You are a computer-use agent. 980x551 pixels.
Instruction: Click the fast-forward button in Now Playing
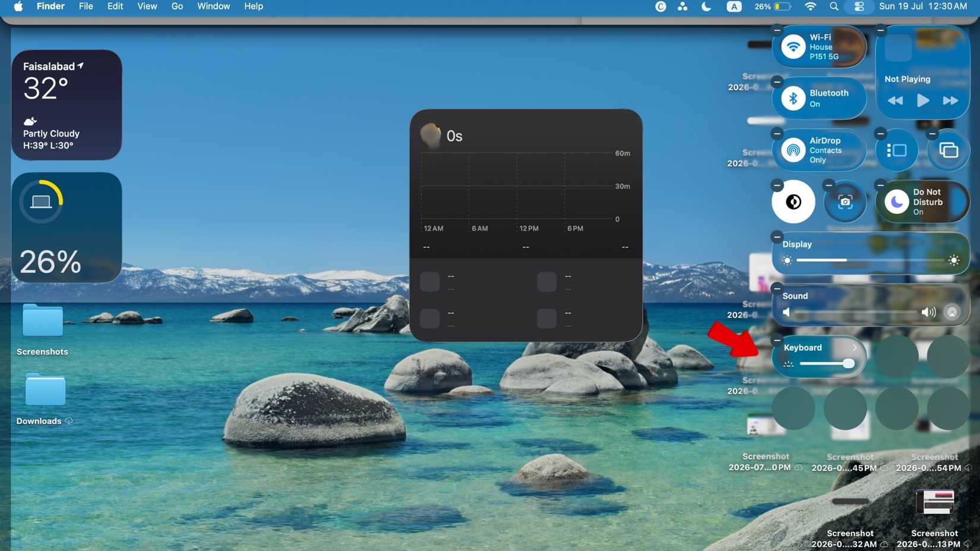[x=950, y=100]
